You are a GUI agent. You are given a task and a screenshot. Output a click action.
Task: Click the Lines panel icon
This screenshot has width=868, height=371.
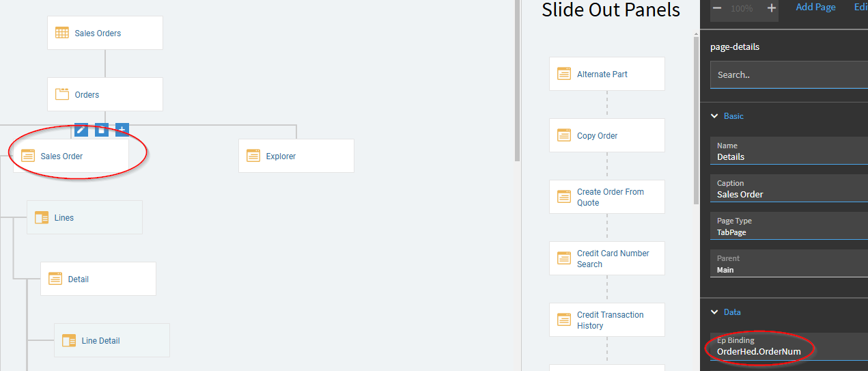click(x=42, y=217)
